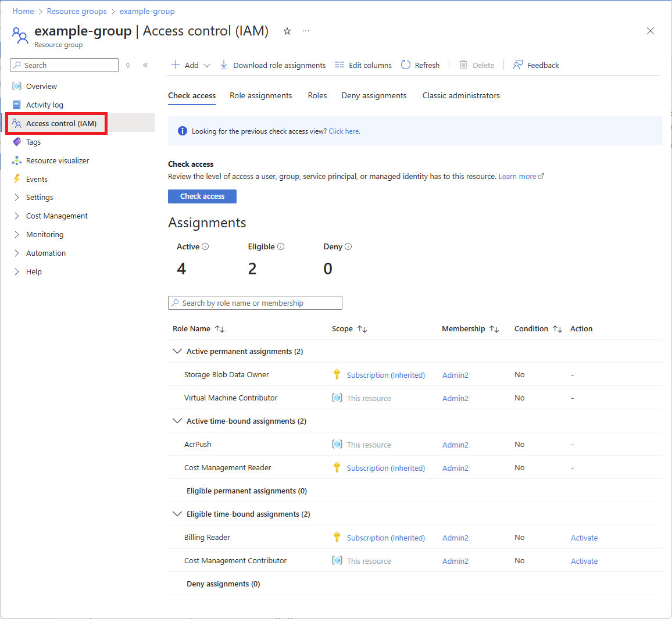Click the Eligible info icon
This screenshot has width=672, height=619.
(281, 246)
